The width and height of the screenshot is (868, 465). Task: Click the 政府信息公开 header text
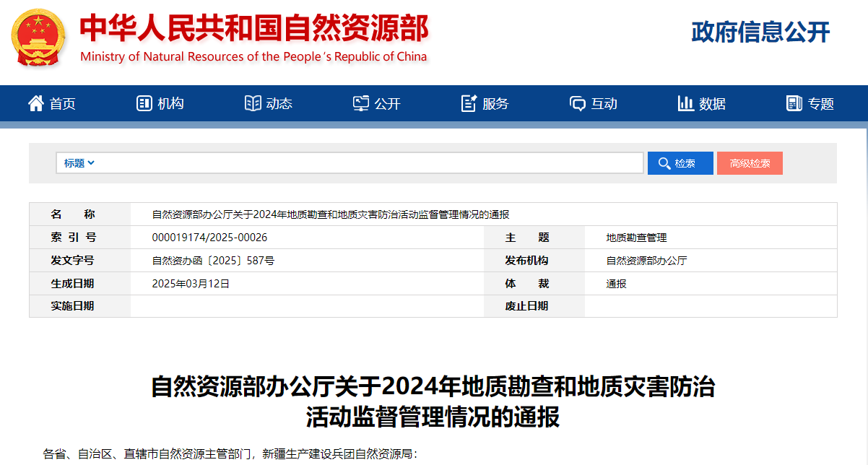click(760, 32)
